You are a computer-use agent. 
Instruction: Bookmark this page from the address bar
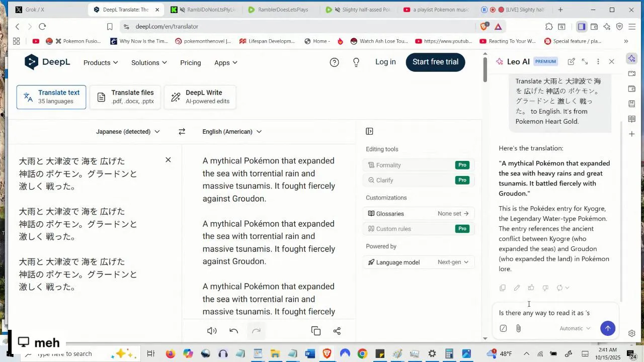click(110, 27)
